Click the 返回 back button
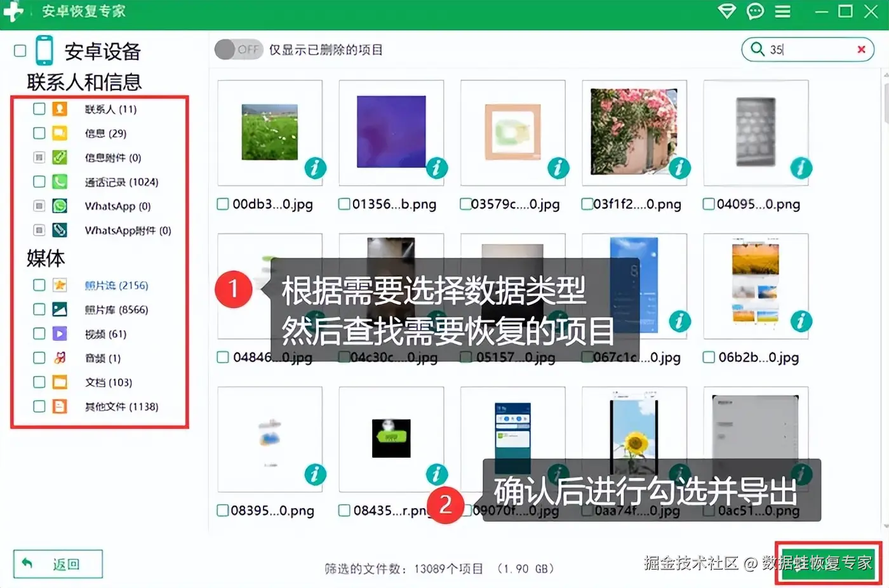This screenshot has height=588, width=889. click(x=58, y=564)
